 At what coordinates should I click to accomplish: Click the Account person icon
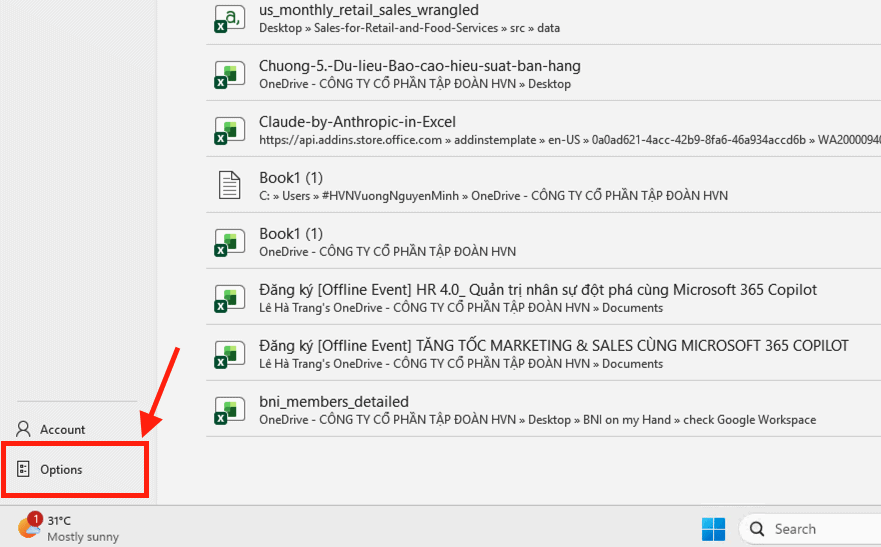coord(24,429)
